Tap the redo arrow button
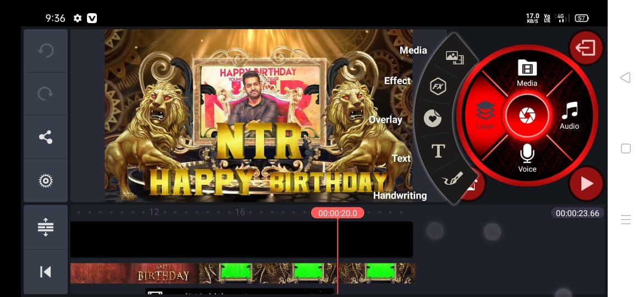 click(46, 94)
